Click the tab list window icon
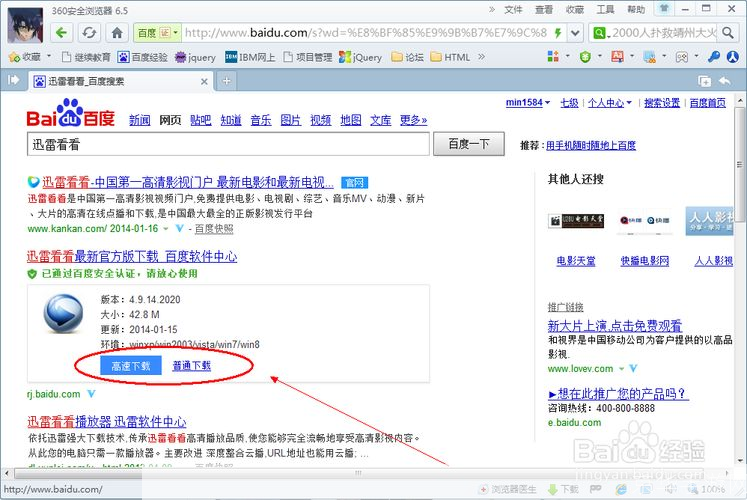 point(704,81)
